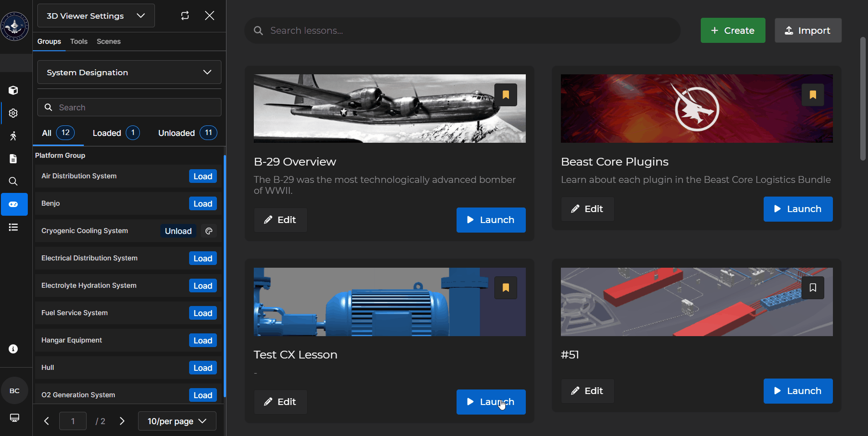The width and height of the screenshot is (868, 436).
Task: Unload the Cryogenic Cooling System
Action: click(178, 231)
